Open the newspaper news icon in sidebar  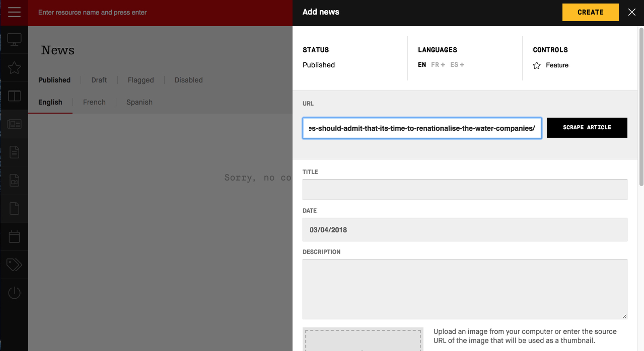click(14, 124)
